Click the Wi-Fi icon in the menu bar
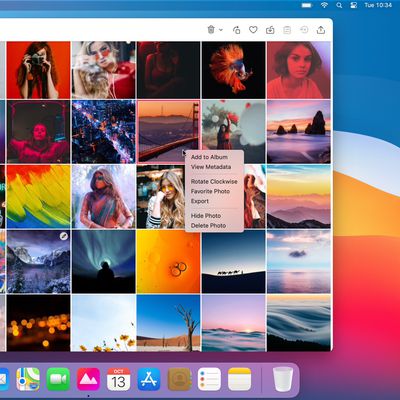The height and width of the screenshot is (400, 400). (324, 5)
